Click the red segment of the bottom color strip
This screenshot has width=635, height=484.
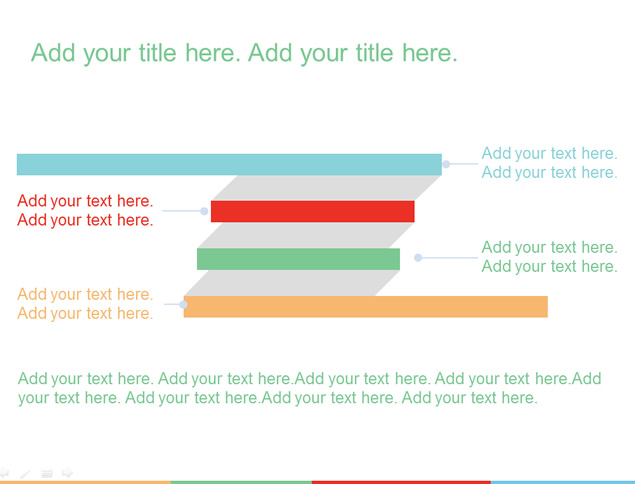[x=401, y=482]
